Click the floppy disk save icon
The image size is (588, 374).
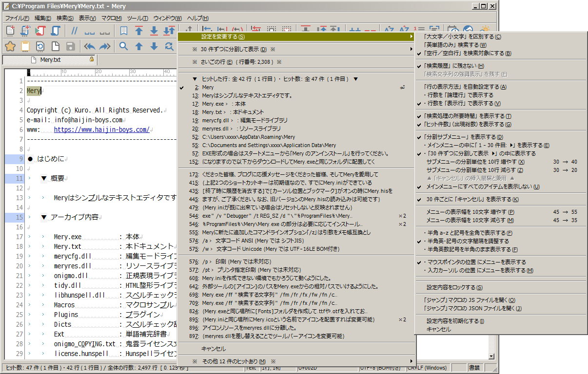[70, 46]
